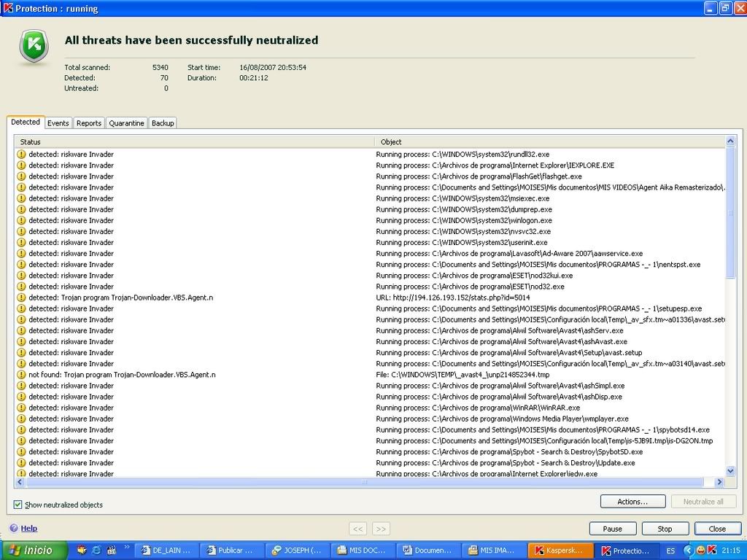This screenshot has height=560, width=747.
Task: Pause the scan with the Pause button
Action: (x=613, y=529)
